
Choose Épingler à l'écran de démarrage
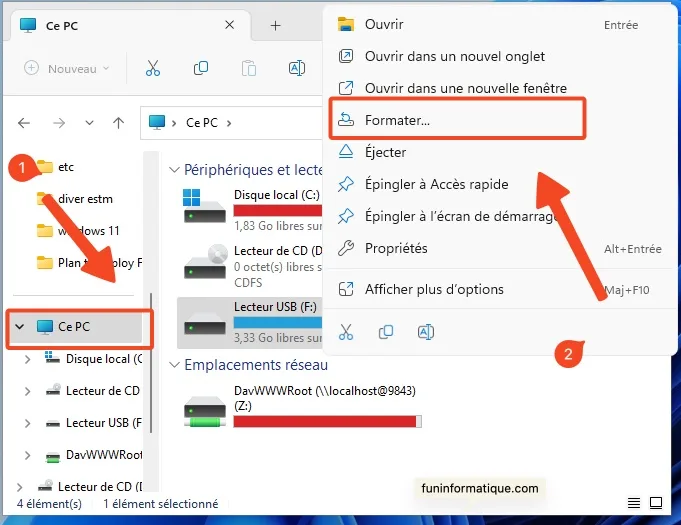point(499,216)
